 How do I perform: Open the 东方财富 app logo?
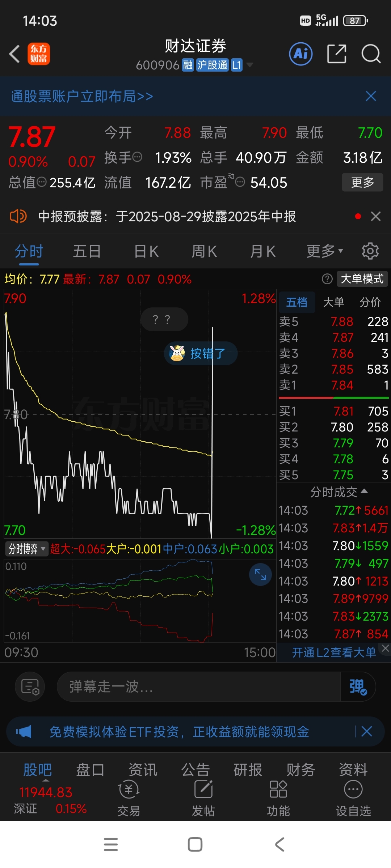point(39,54)
